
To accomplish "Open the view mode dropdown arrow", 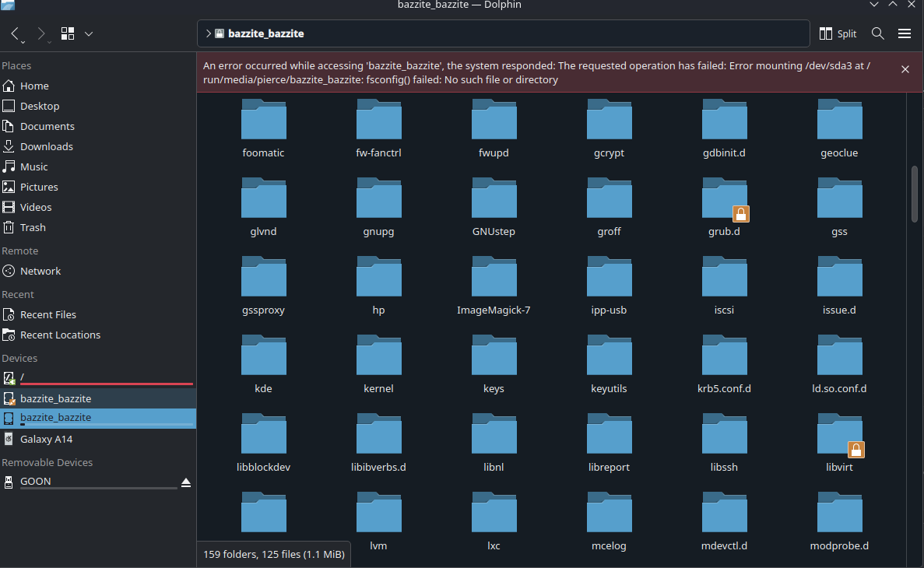I will (x=89, y=33).
